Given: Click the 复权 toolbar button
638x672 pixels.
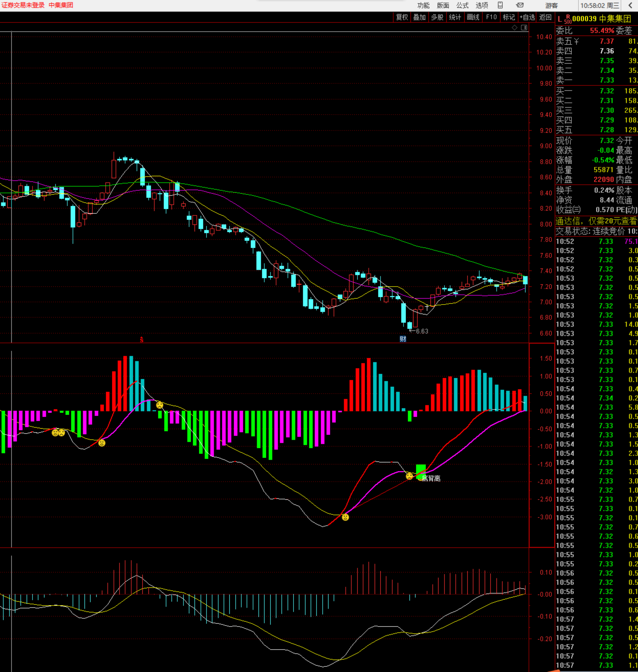Looking at the screenshot, I should (x=402, y=17).
